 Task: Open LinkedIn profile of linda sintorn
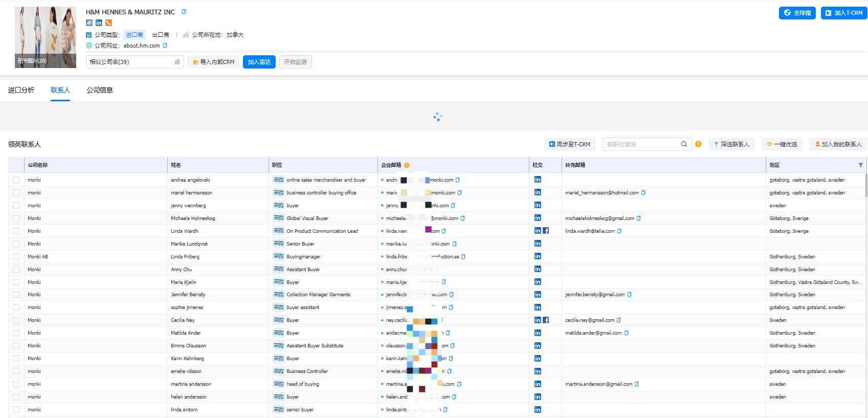pyautogui.click(x=538, y=409)
